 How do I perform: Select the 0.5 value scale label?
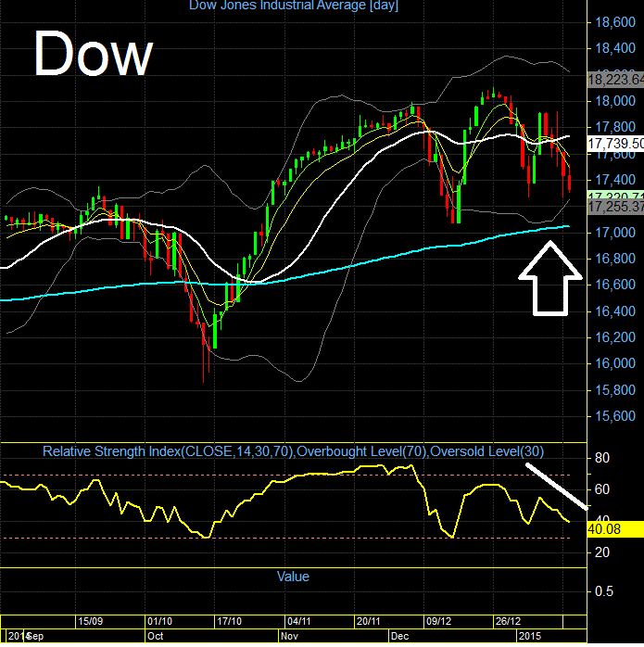click(x=604, y=591)
